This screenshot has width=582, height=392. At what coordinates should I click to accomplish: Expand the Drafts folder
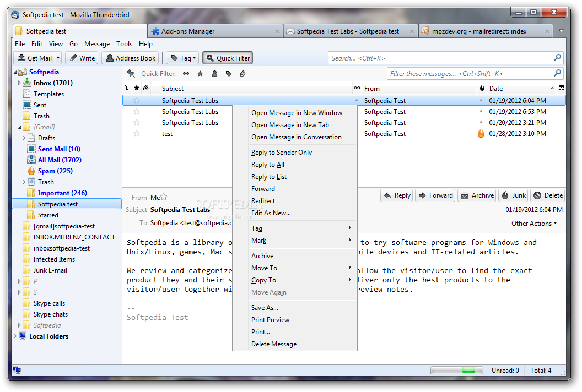[x=24, y=138]
